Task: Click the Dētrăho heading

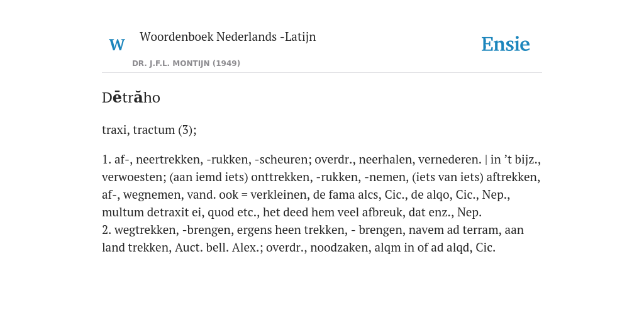Action: coord(131,97)
